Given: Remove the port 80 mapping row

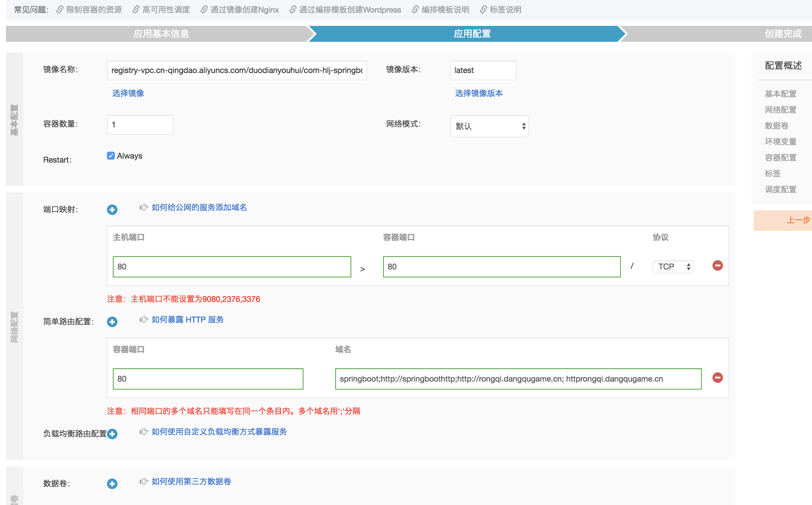Looking at the screenshot, I should click(717, 266).
